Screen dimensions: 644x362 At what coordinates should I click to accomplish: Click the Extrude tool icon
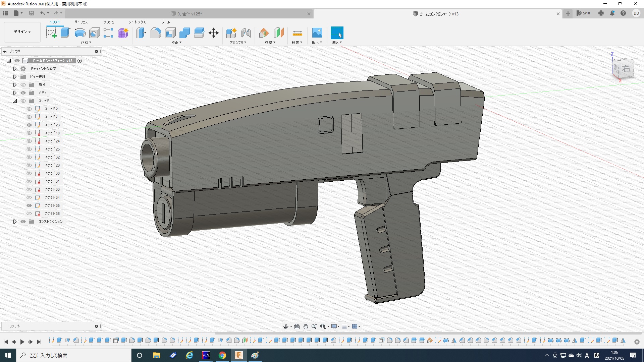coord(65,33)
